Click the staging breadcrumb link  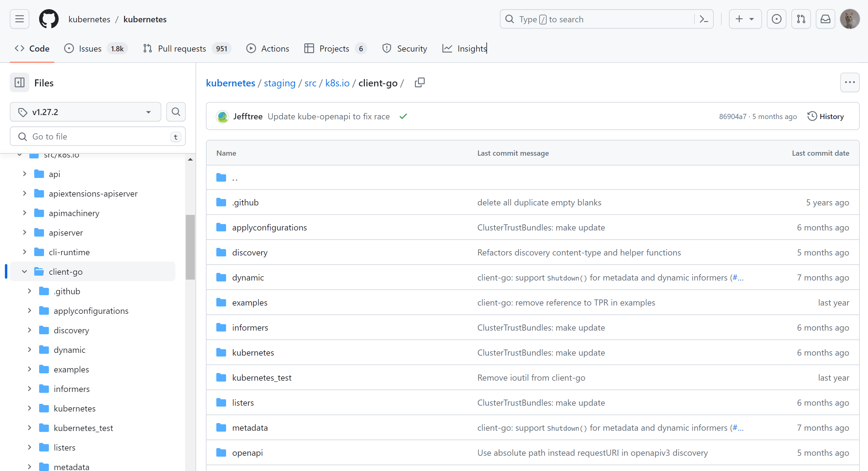pos(279,83)
